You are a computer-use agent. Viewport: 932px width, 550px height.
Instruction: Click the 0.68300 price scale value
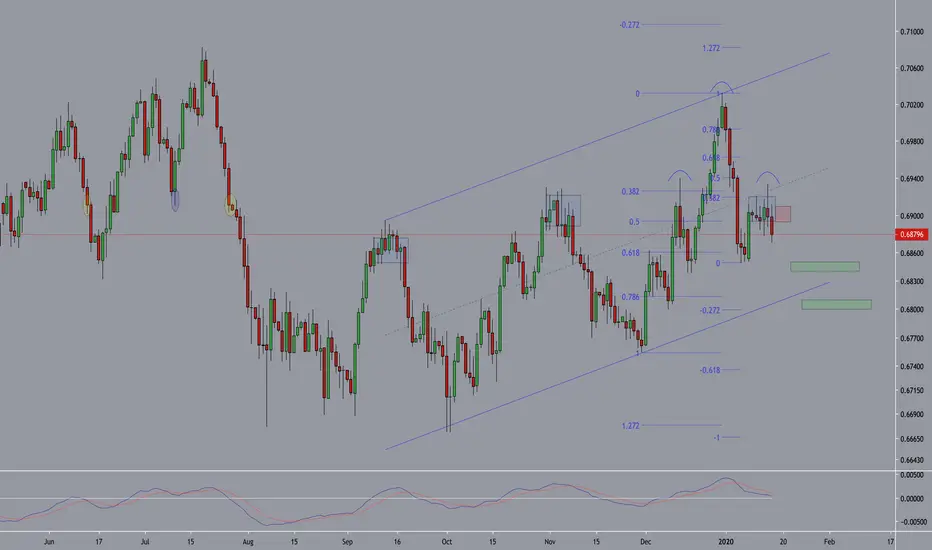(912, 281)
